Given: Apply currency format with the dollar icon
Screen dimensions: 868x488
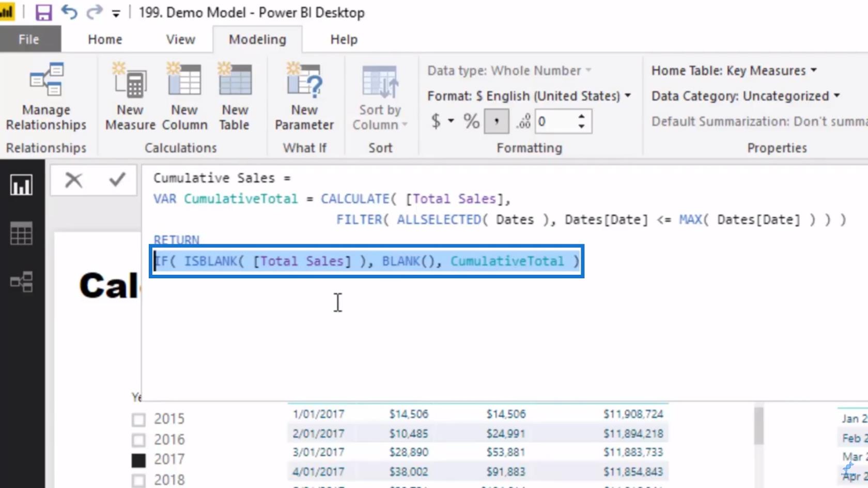Looking at the screenshot, I should pyautogui.click(x=436, y=121).
